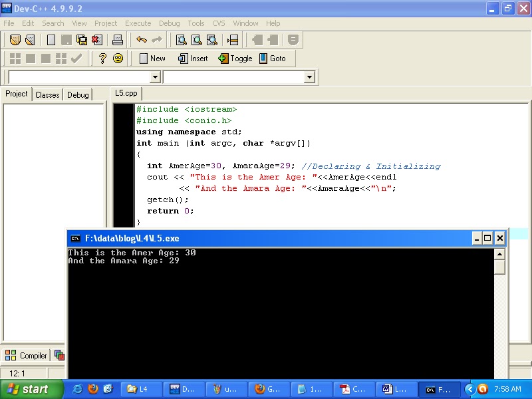The image size is (532, 399).
Task: Open the Execute menu
Action: click(x=138, y=23)
